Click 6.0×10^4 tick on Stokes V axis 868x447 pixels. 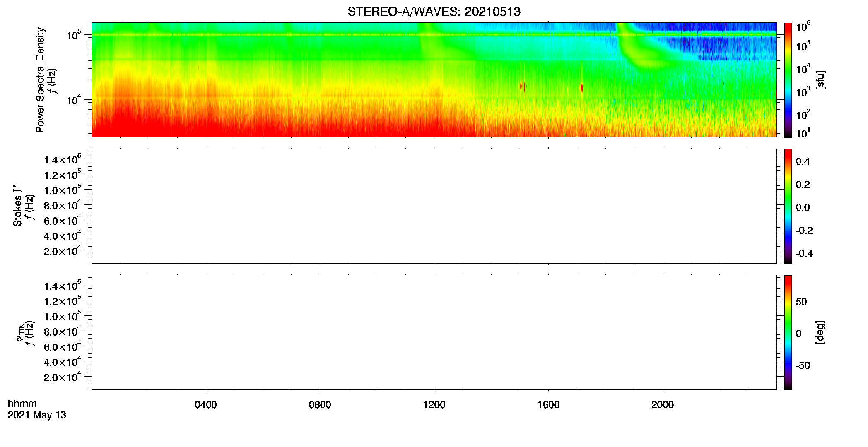click(x=63, y=220)
